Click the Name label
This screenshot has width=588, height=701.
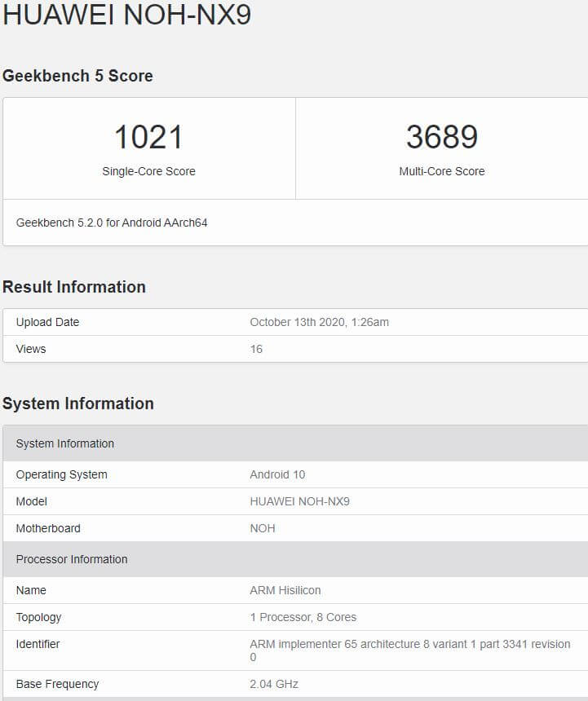[x=31, y=590]
